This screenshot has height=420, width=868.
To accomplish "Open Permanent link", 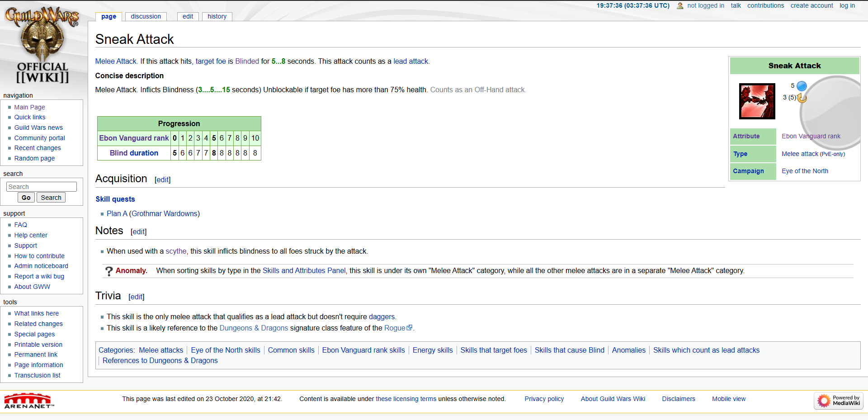I will (x=36, y=354).
